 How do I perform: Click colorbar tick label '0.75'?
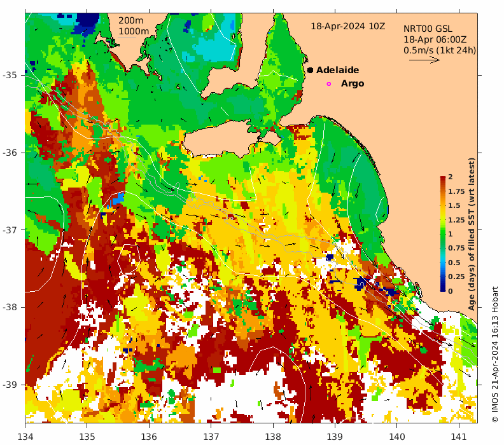[456, 248]
